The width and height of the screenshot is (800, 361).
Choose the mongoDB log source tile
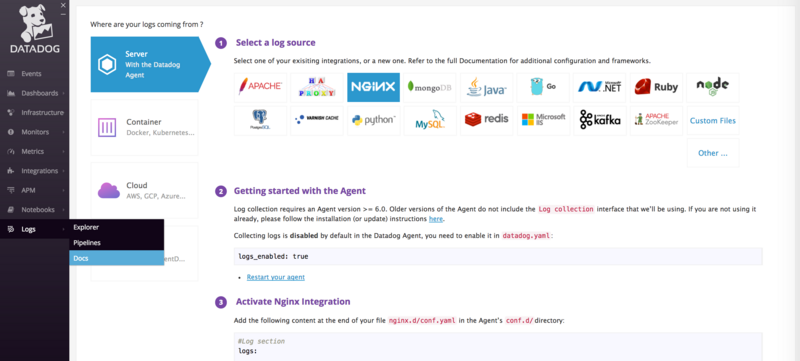pos(430,87)
